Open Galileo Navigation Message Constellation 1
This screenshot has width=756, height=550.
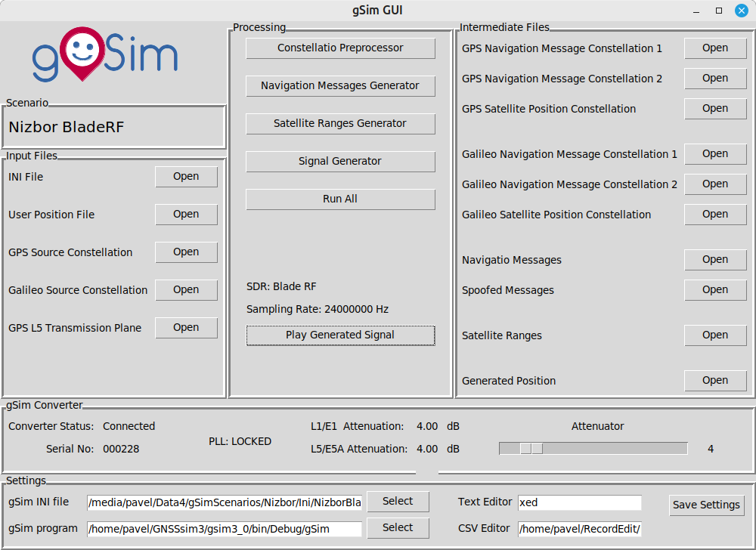click(715, 154)
